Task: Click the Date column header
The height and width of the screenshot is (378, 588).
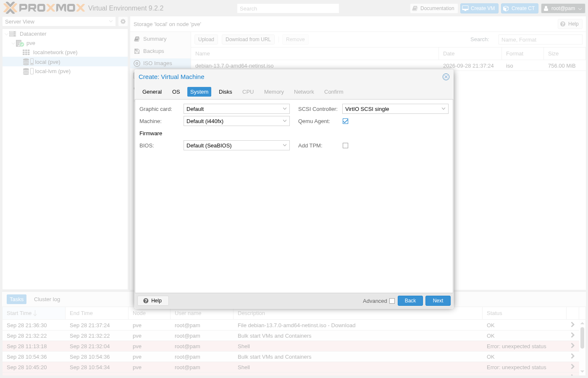Action: click(x=470, y=54)
